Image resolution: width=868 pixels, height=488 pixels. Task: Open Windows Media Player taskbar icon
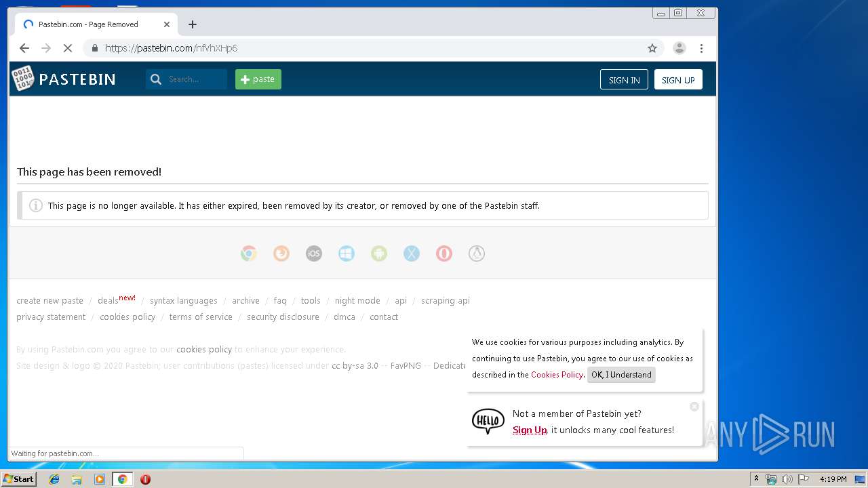click(x=100, y=479)
